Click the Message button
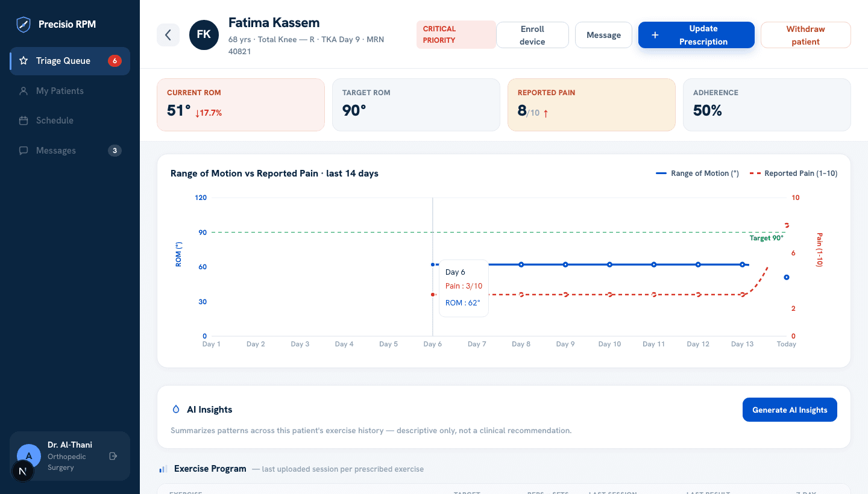 click(x=603, y=35)
